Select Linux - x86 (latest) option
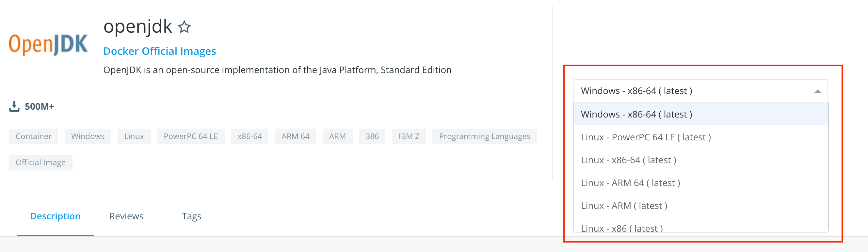The width and height of the screenshot is (868, 252). [622, 228]
